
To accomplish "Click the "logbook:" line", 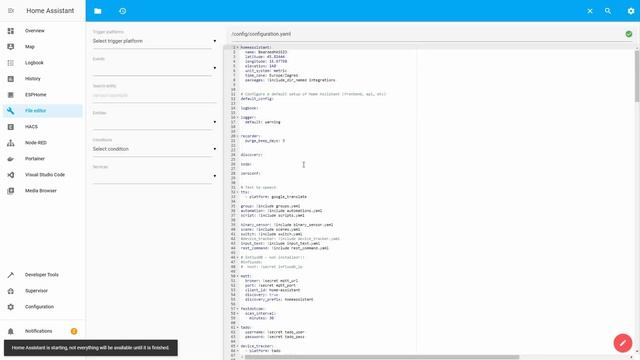I will click(x=249, y=108).
